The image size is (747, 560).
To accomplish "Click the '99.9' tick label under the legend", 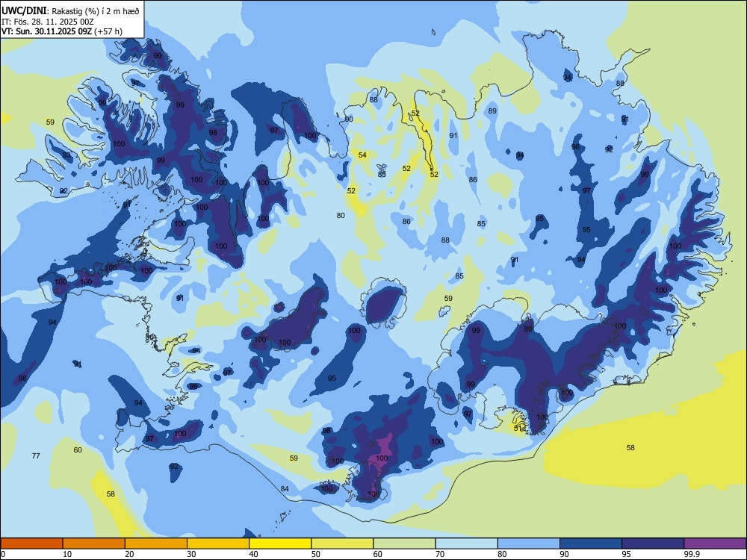I will point(692,554).
